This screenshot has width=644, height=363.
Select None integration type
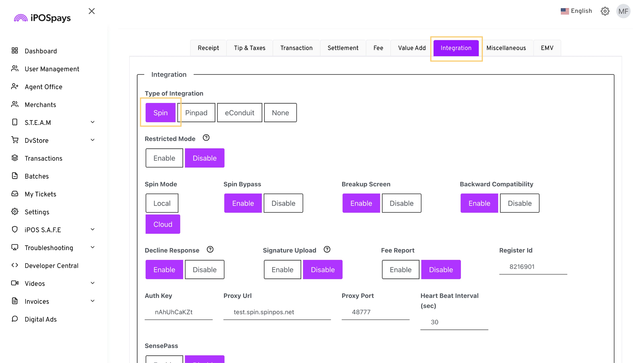coord(280,113)
